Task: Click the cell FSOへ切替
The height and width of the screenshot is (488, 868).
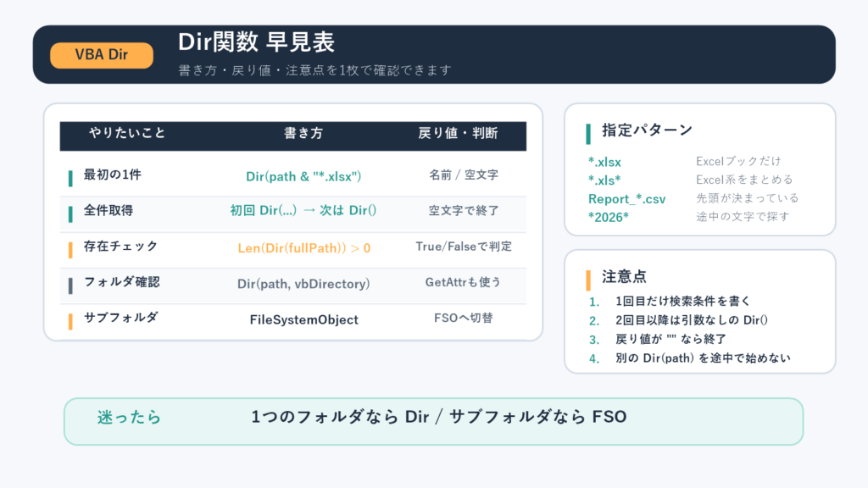Action: coord(464,319)
